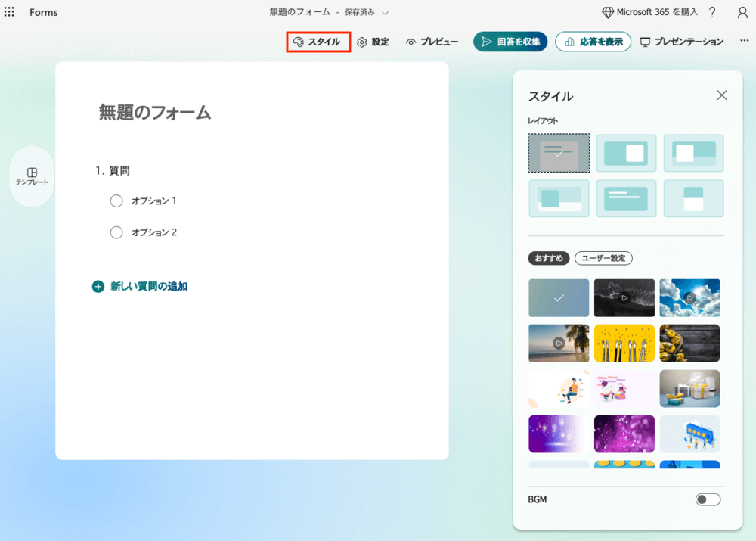Choose the purple gradient theme swatch
Viewport: 756px width, 541px height.
[558, 434]
